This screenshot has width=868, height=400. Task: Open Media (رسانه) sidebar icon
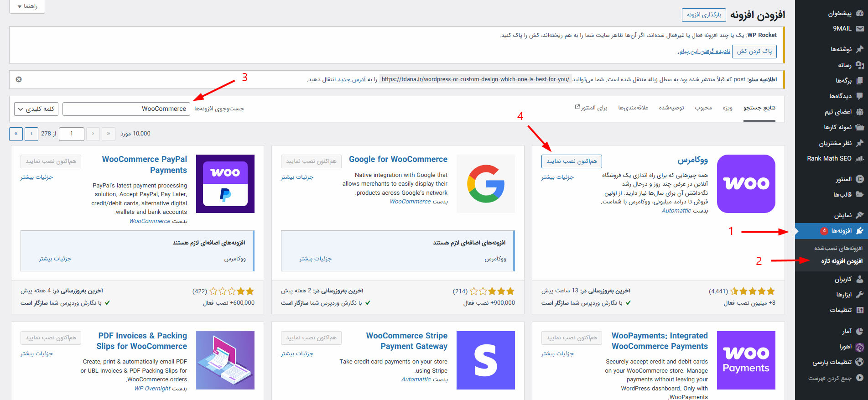click(x=859, y=65)
